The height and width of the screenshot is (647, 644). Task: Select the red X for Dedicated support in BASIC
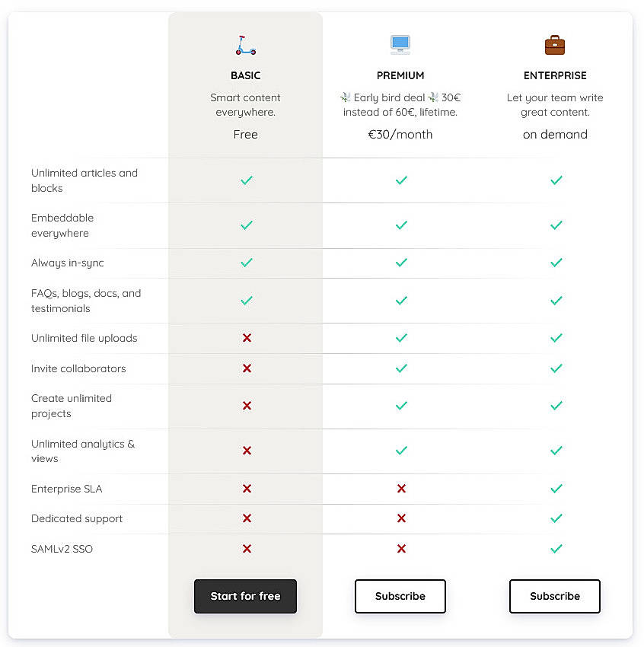click(x=245, y=518)
